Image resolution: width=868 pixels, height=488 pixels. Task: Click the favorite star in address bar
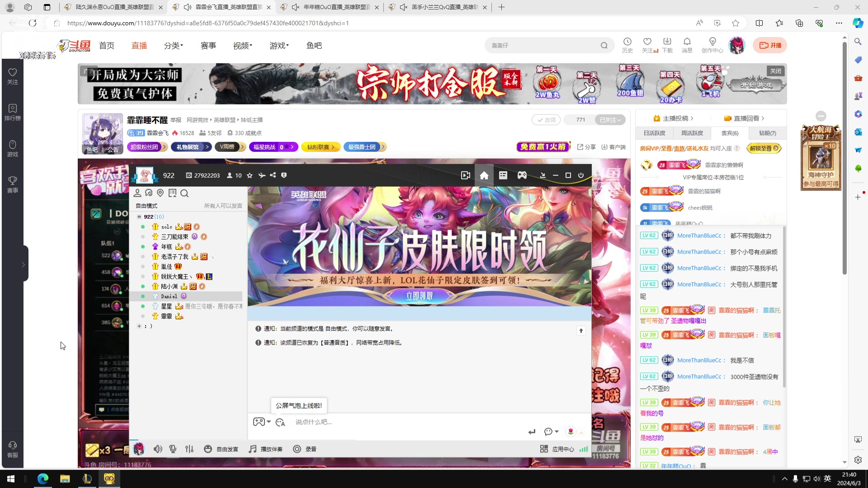coord(736,23)
